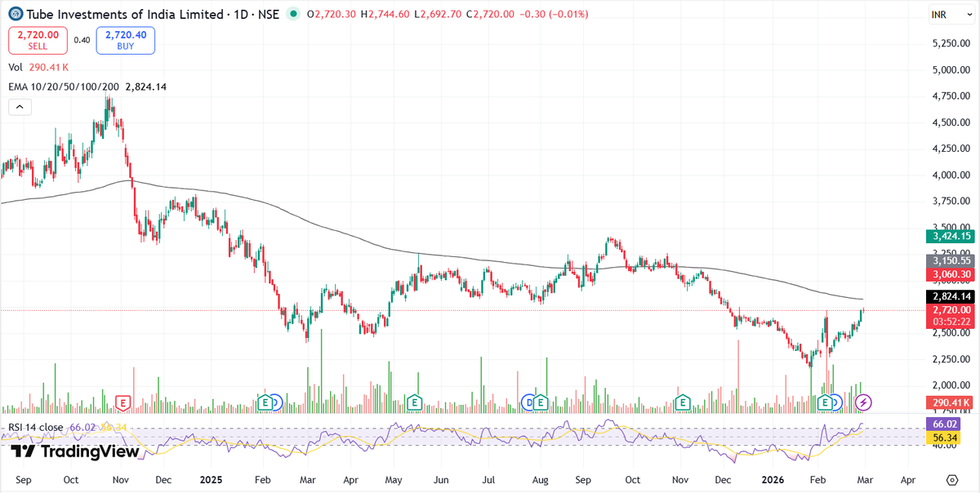Open the green earnings marker near November 2025
The height and width of the screenshot is (493, 980).
(x=683, y=402)
